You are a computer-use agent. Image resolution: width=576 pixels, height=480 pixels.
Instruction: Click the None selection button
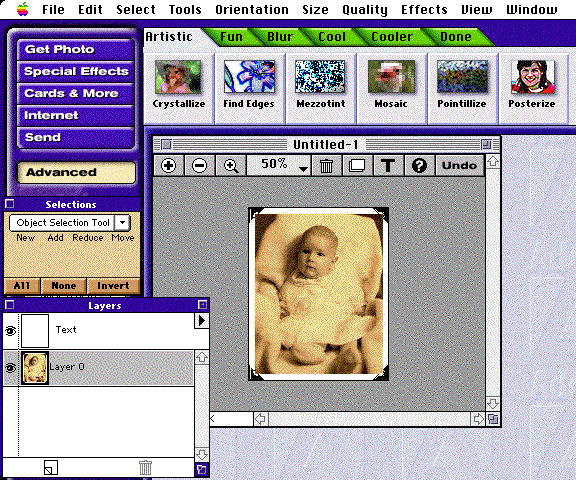pyautogui.click(x=64, y=286)
